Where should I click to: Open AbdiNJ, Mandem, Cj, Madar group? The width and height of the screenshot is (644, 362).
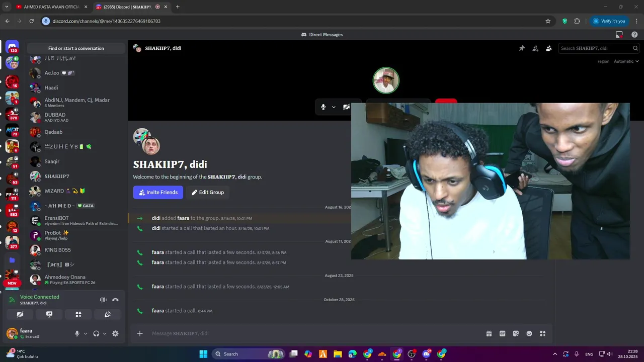pos(76,103)
